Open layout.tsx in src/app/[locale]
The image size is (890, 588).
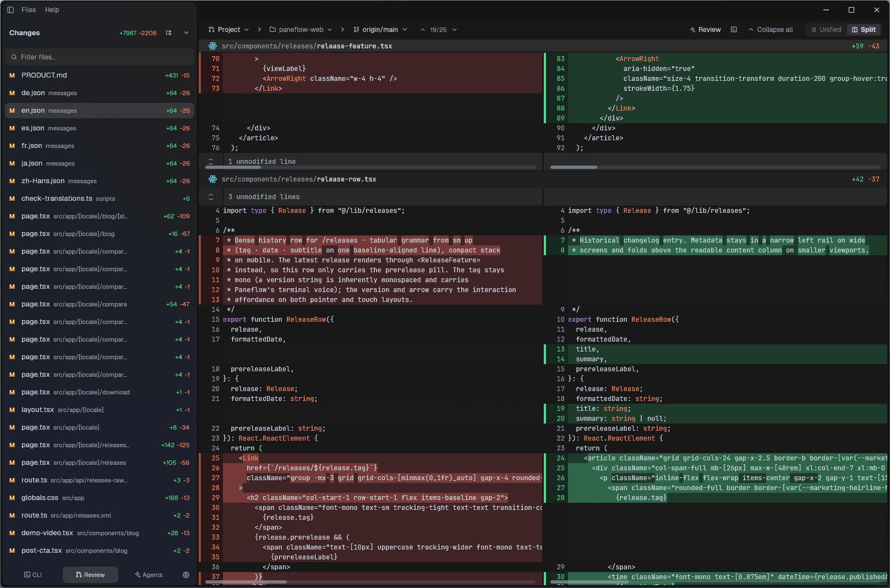[x=99, y=410]
